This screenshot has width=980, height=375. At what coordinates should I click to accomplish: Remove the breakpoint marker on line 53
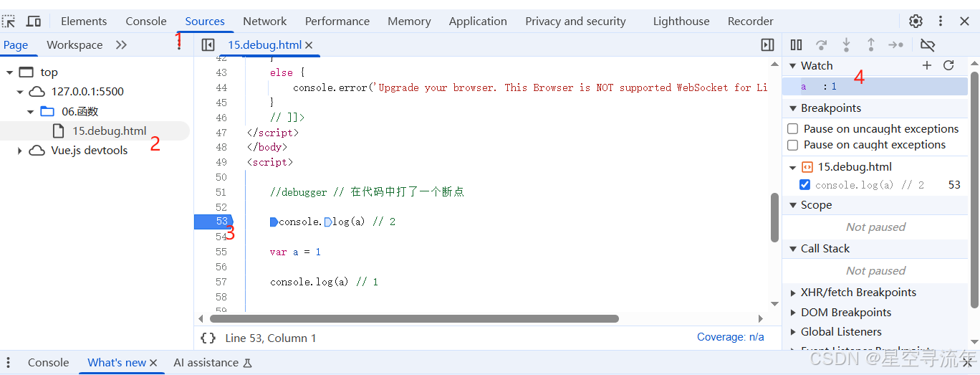pos(213,222)
